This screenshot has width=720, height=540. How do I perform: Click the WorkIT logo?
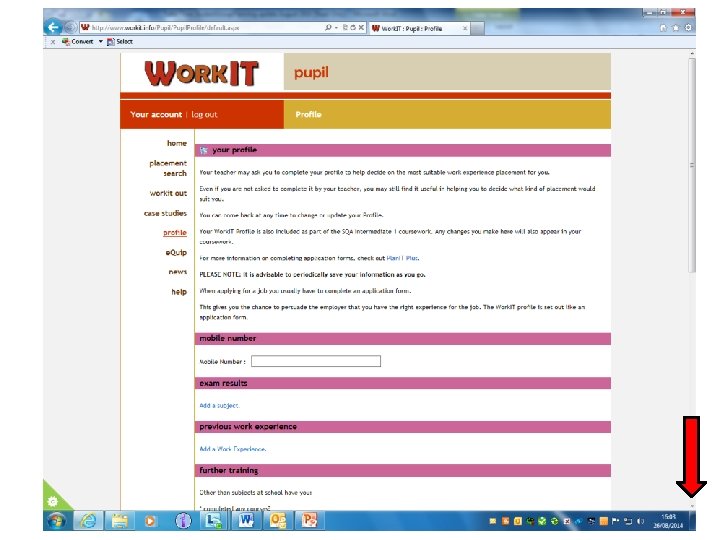click(x=202, y=73)
